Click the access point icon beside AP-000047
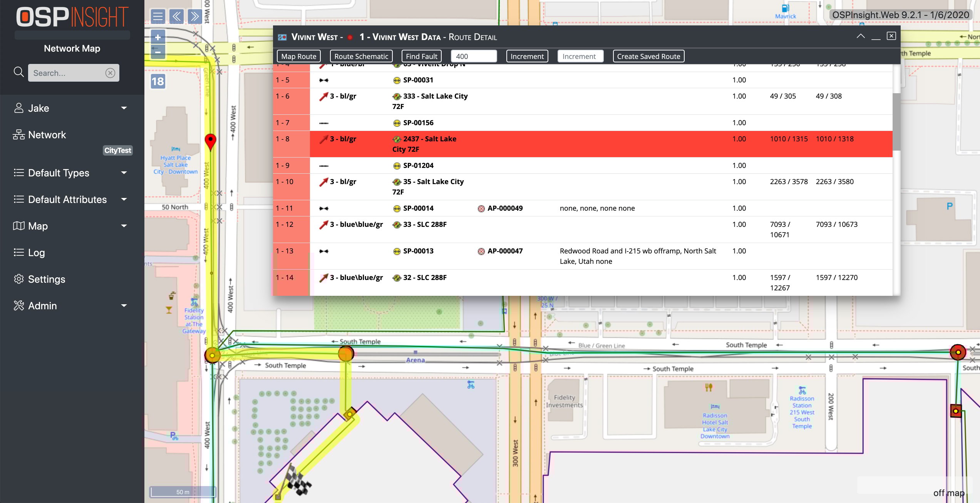 (481, 251)
